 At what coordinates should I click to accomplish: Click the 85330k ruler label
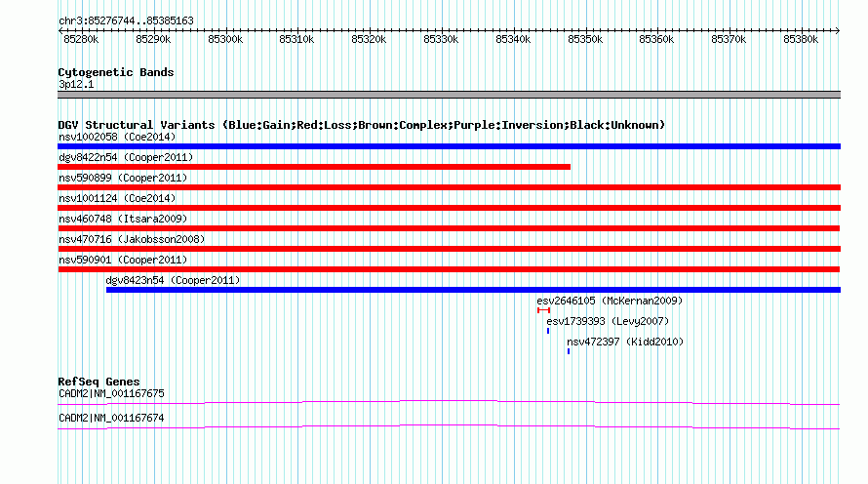pyautogui.click(x=441, y=39)
